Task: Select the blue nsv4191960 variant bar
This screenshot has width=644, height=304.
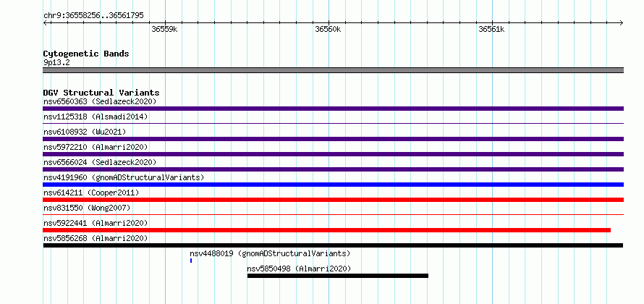Action: (x=333, y=185)
